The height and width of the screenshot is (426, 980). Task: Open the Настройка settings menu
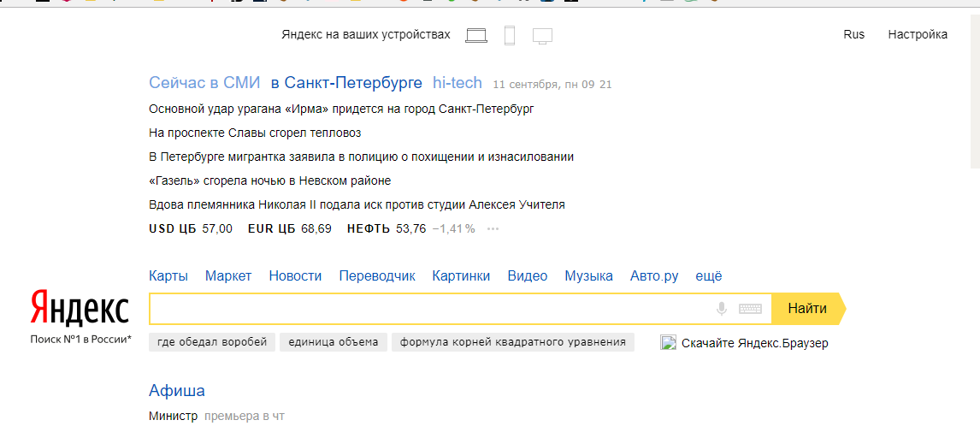tap(918, 34)
